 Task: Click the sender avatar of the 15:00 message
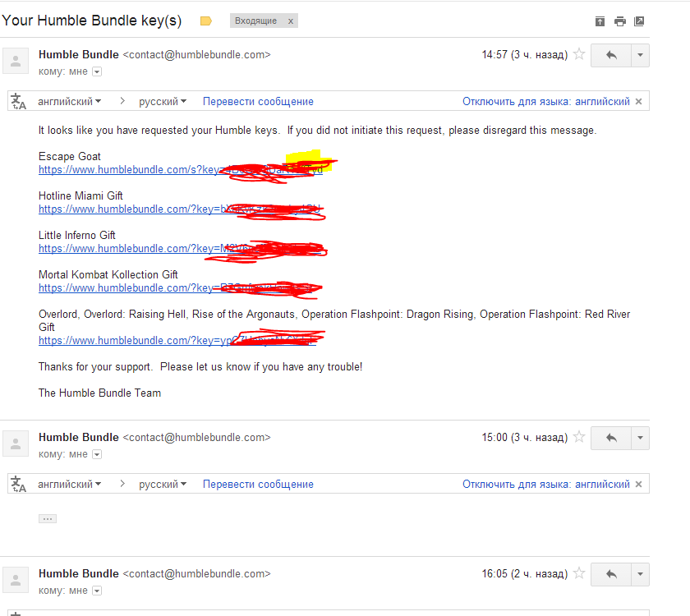click(x=16, y=444)
